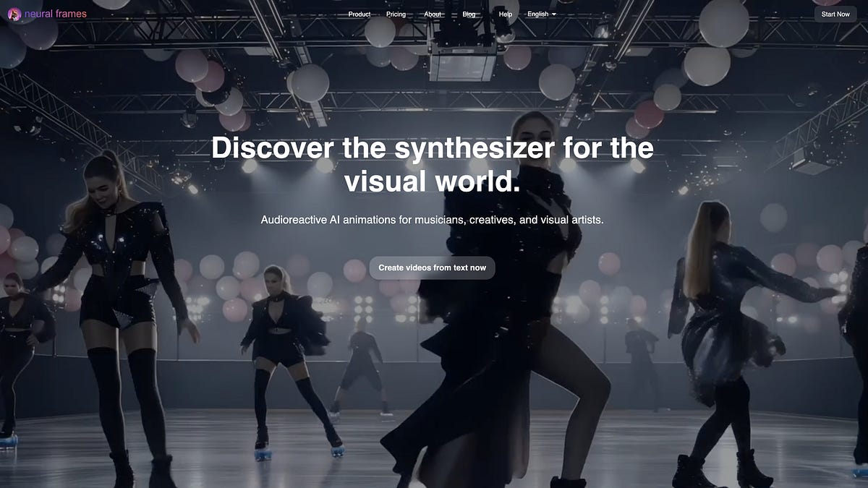
Task: Click Create videos from text now button
Action: tap(433, 267)
